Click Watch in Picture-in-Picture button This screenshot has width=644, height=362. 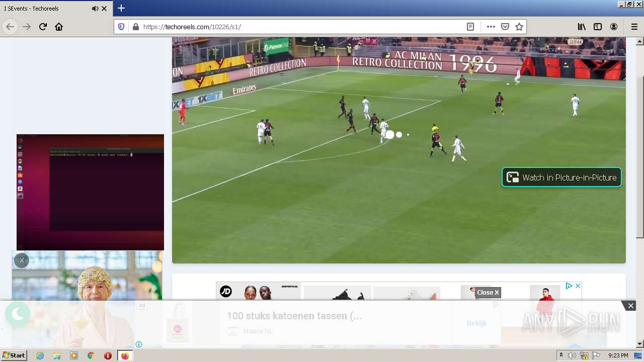561,177
